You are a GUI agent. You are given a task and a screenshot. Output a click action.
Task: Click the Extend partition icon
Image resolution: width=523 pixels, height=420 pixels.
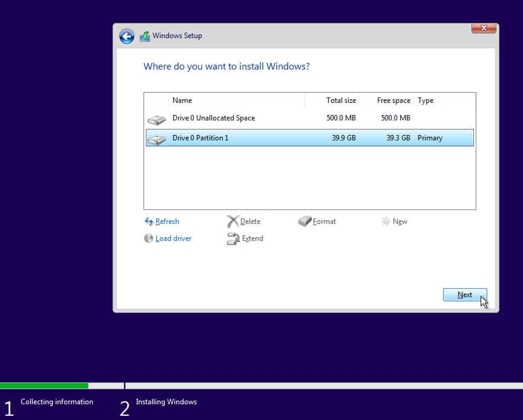[x=232, y=238]
